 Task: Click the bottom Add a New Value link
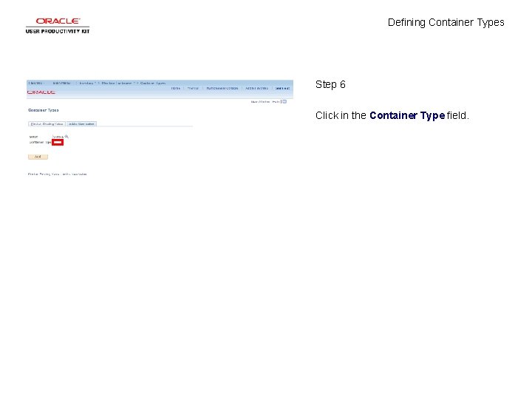[x=75, y=174]
